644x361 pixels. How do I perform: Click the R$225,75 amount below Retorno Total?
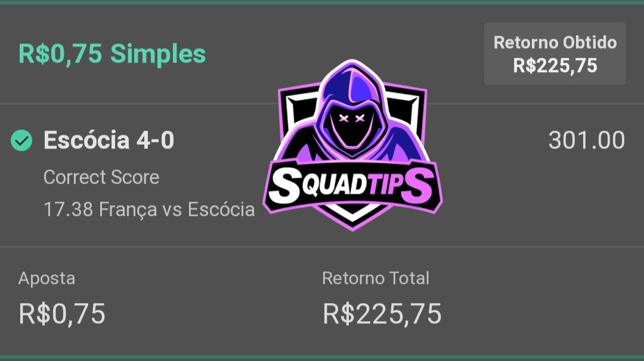(x=382, y=314)
